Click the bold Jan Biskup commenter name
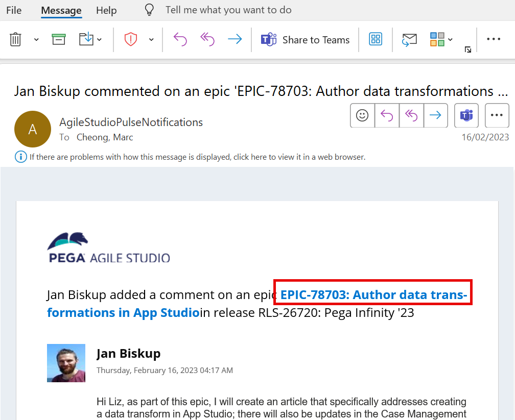 (x=128, y=353)
